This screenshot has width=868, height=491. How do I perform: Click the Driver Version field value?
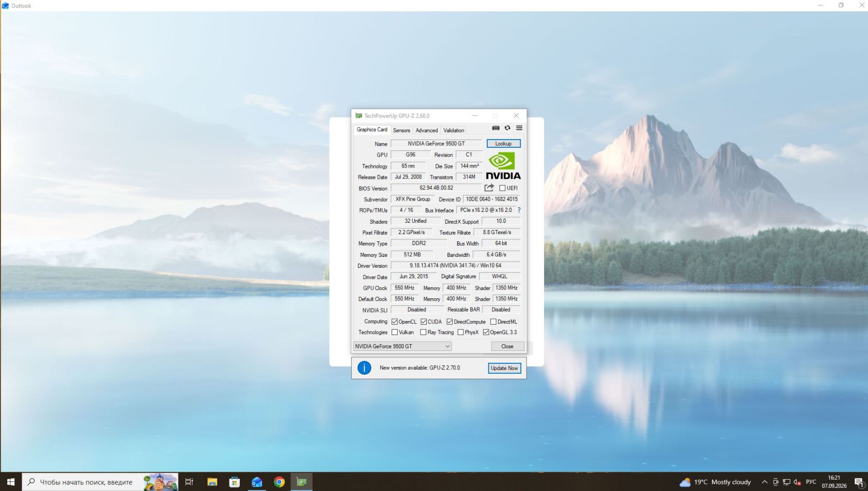pos(455,266)
